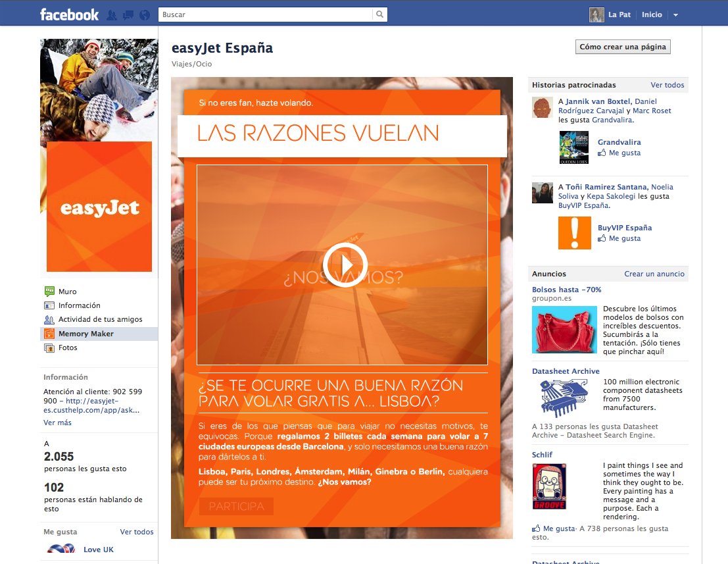The image size is (728, 564).
Task: Click the friends activity icon
Action: 49,320
